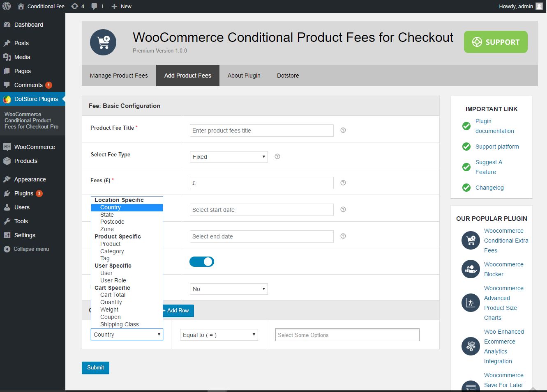
Task: Click the help icon beside Product Fee Title
Action: tap(343, 130)
